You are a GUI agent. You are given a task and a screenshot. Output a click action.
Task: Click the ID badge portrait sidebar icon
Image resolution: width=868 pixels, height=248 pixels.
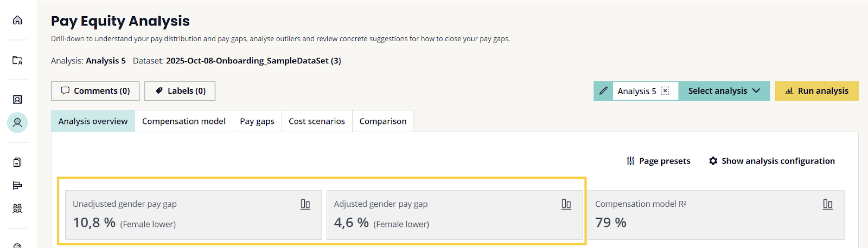click(x=17, y=100)
